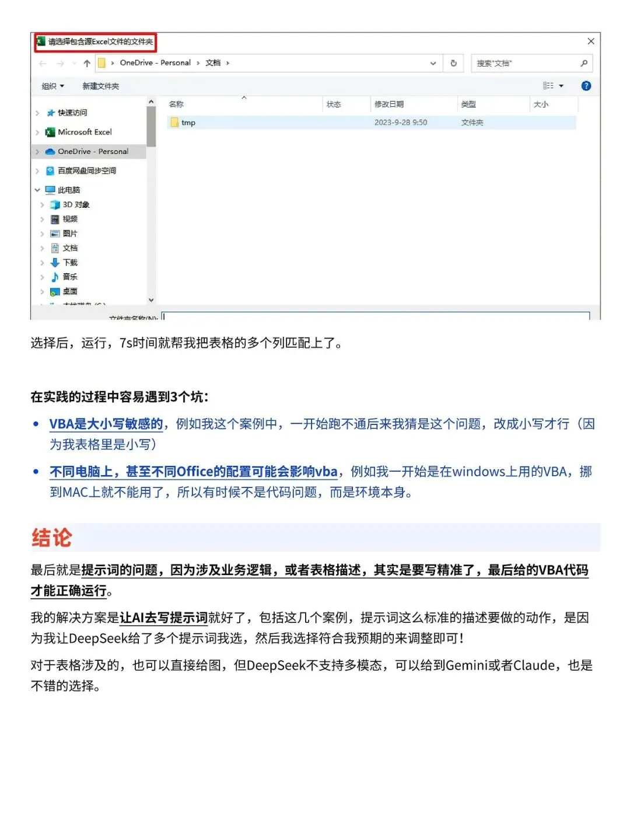Open 下载 folder in tree
Screen dimensions: 630x840
click(x=70, y=263)
